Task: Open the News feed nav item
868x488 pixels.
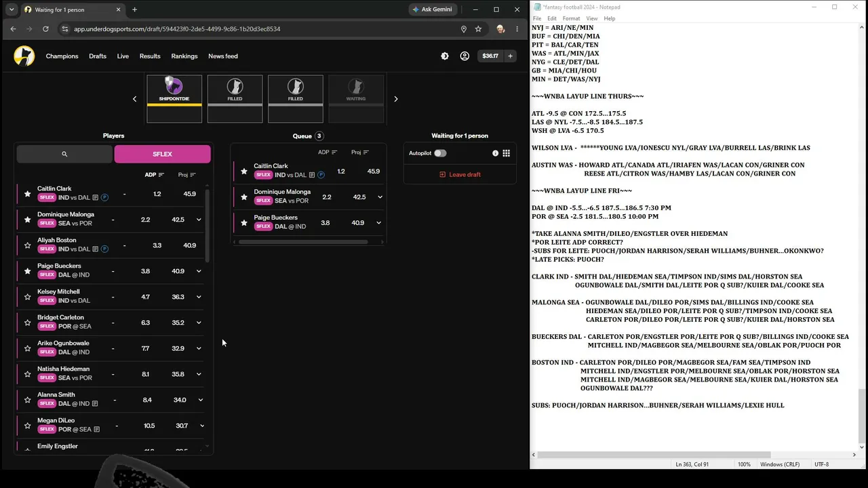Action: point(223,56)
